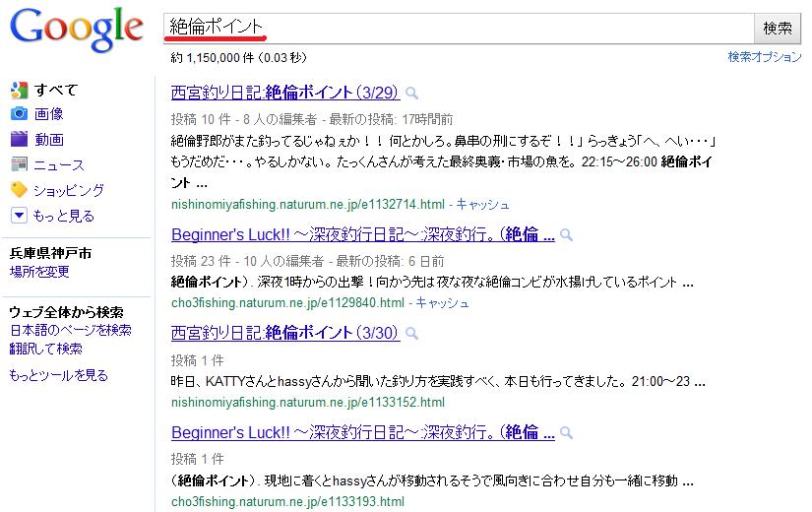
Task: Preview magnifier beside first Beginner's Luck result
Action: [567, 235]
